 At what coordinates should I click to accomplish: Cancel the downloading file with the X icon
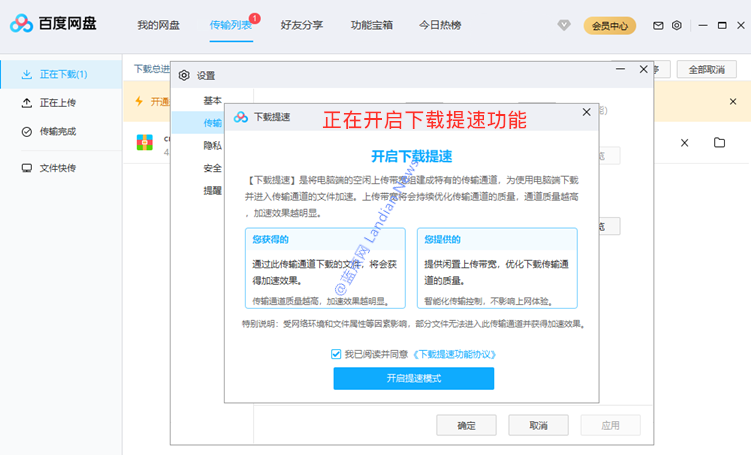pos(684,143)
